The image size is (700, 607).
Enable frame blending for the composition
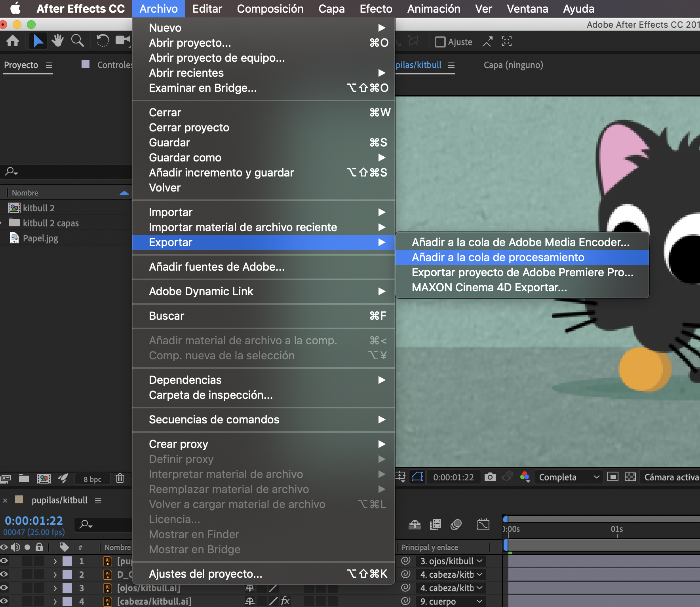(x=436, y=525)
